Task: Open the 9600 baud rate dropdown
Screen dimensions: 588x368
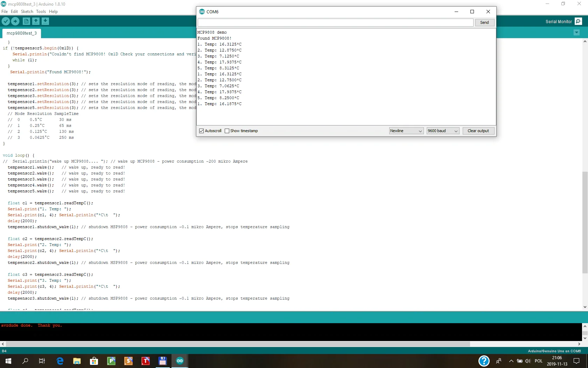Action: [443, 131]
